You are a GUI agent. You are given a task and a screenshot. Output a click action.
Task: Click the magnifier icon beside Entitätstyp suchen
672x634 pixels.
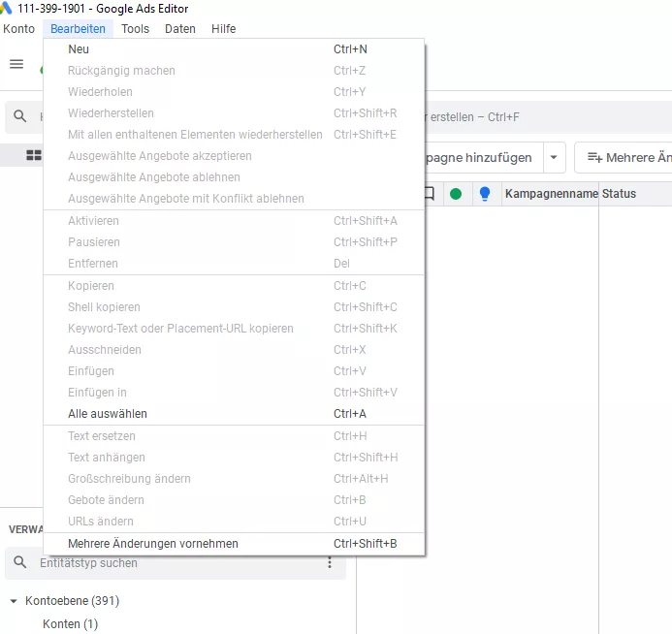(19, 562)
